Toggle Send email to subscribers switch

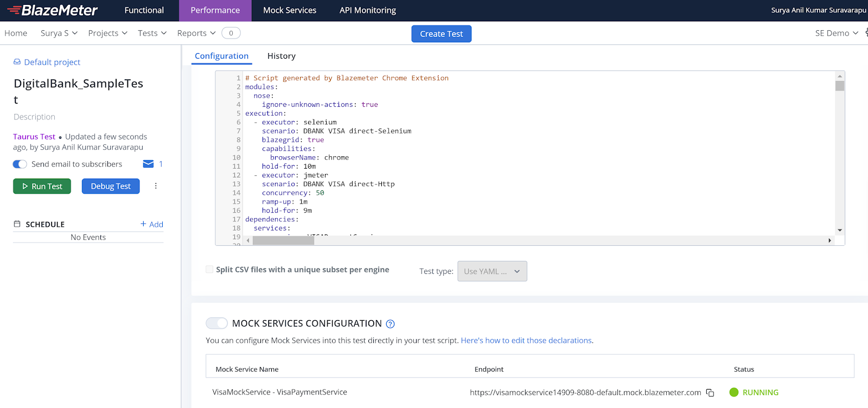20,164
